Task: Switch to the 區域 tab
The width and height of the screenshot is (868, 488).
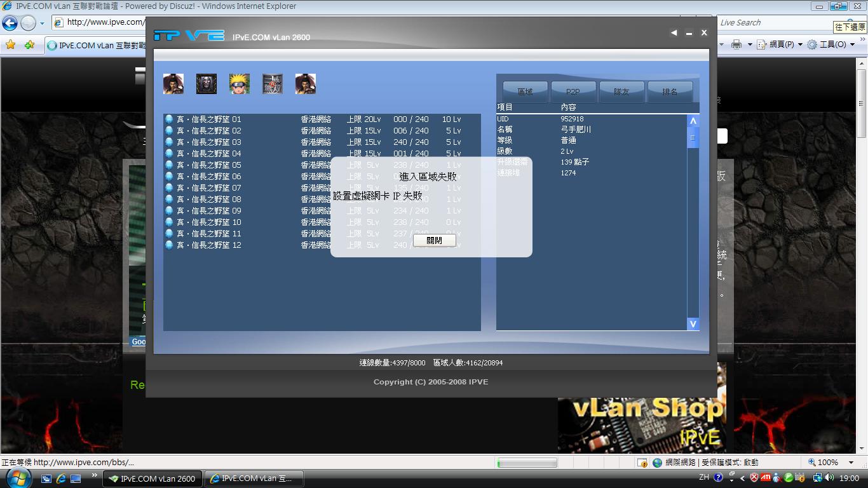Action: pos(526,91)
